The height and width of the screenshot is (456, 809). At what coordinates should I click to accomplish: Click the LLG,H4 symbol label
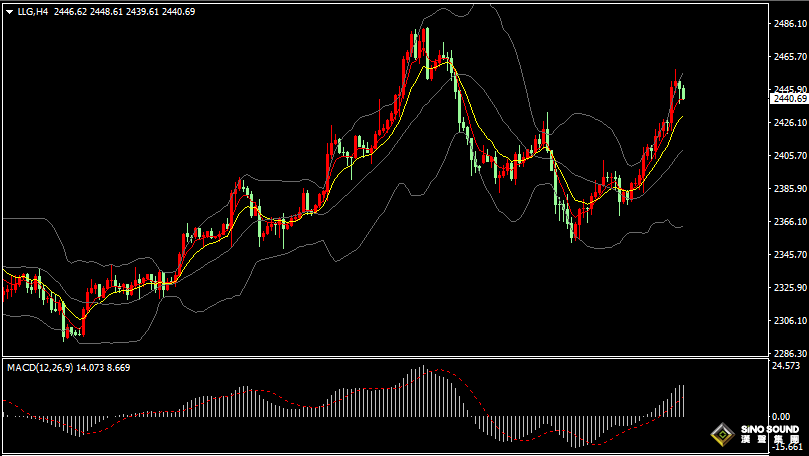tap(33, 11)
